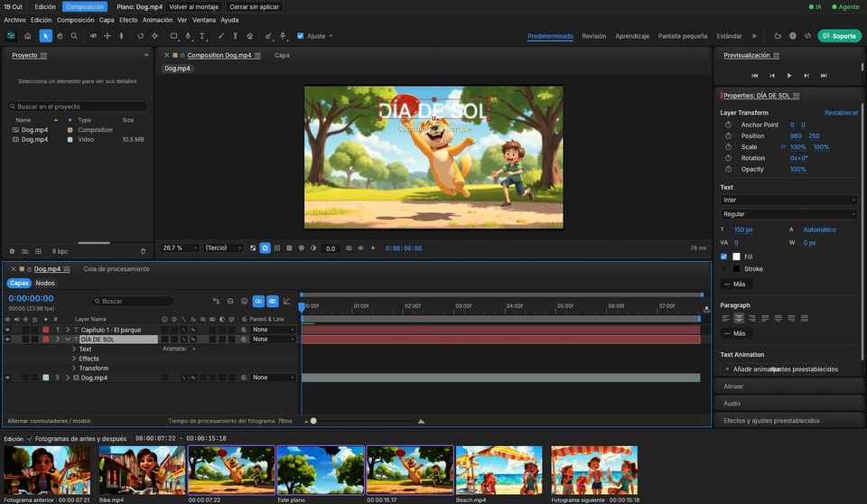Image resolution: width=867 pixels, height=504 pixels.
Task: Click the white Fill color swatch
Action: [x=736, y=257]
